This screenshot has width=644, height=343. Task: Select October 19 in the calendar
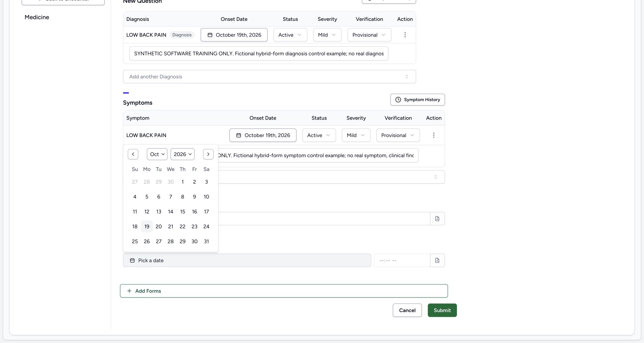pyautogui.click(x=147, y=226)
